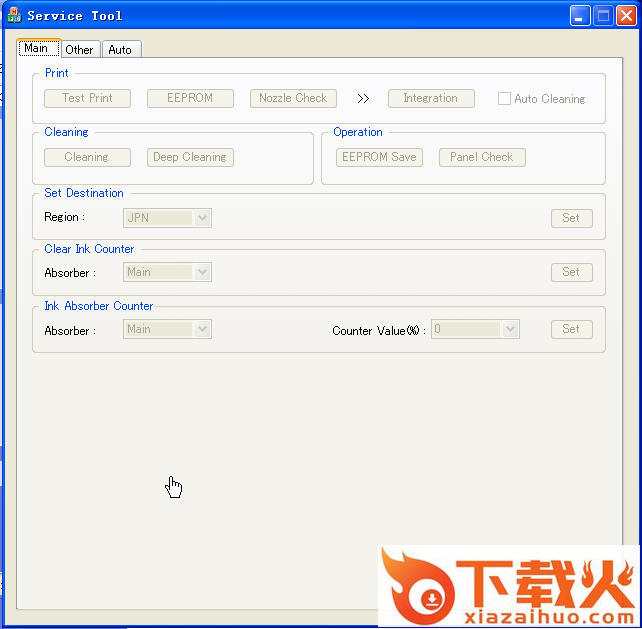Click the Service Tool title bar icon
The width and height of the screenshot is (642, 629).
tap(14, 16)
